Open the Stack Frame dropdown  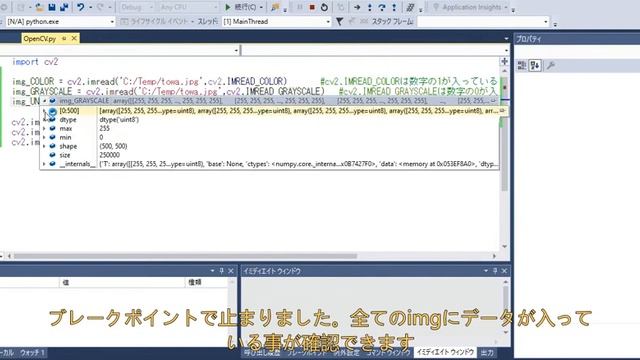546,22
